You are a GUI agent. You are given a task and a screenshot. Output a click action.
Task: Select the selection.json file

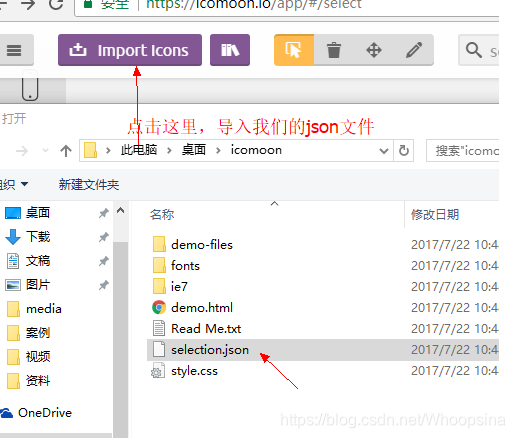click(210, 350)
